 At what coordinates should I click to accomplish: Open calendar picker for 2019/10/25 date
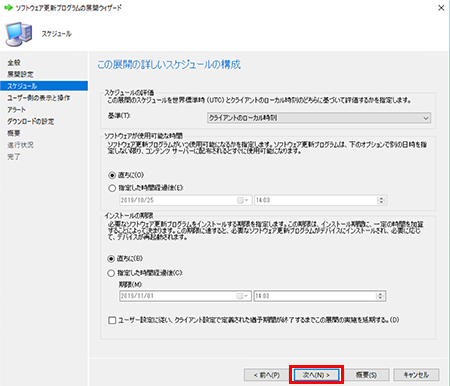point(243,200)
